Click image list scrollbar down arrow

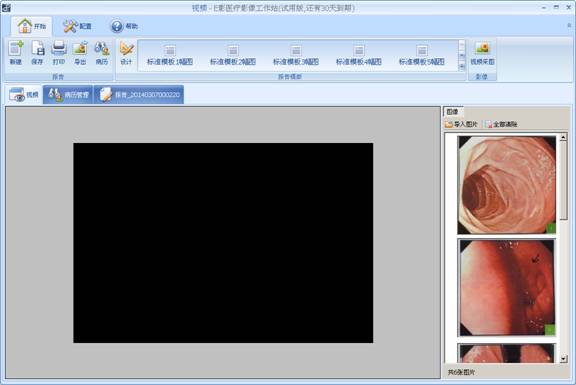(x=563, y=359)
